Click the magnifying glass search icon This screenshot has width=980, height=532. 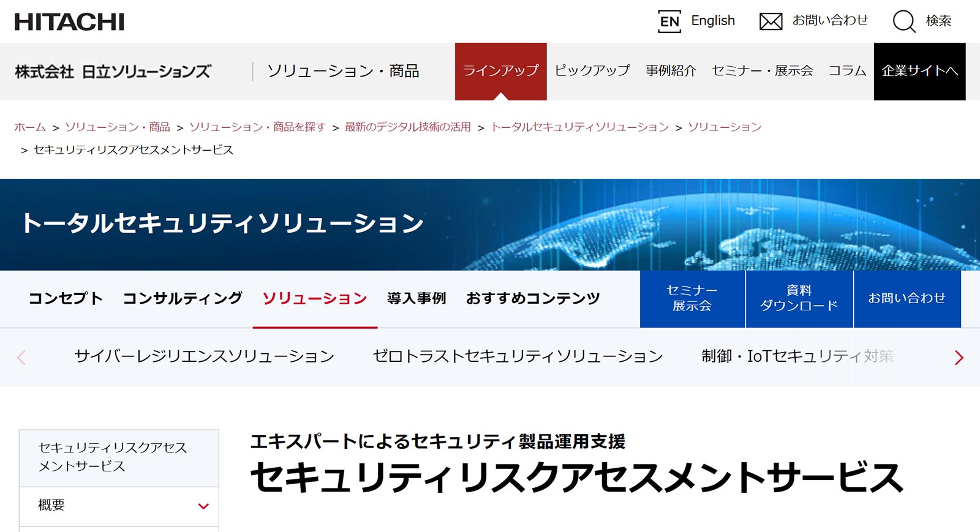pyautogui.click(x=904, y=21)
